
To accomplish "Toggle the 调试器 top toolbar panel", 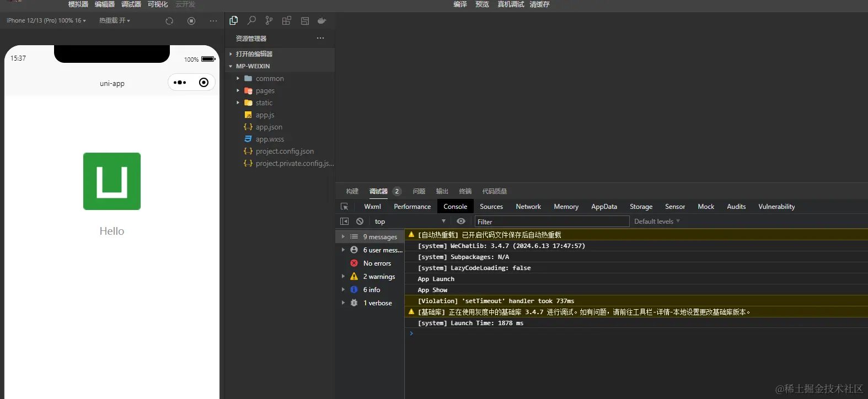I will [131, 4].
